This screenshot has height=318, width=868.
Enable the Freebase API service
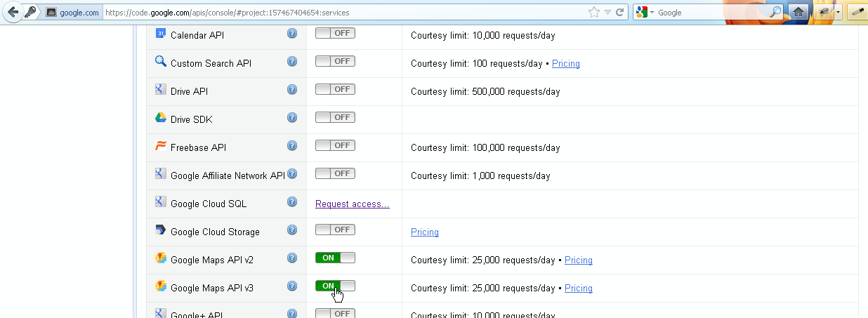[x=335, y=145]
